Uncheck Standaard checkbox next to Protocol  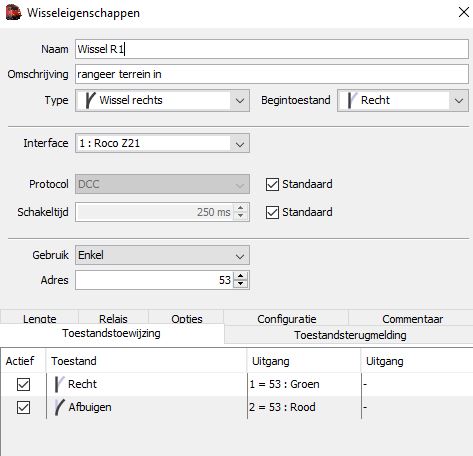tap(272, 184)
